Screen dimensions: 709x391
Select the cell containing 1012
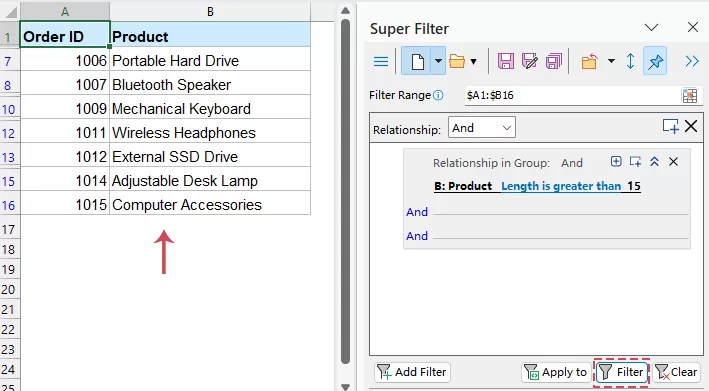click(65, 156)
